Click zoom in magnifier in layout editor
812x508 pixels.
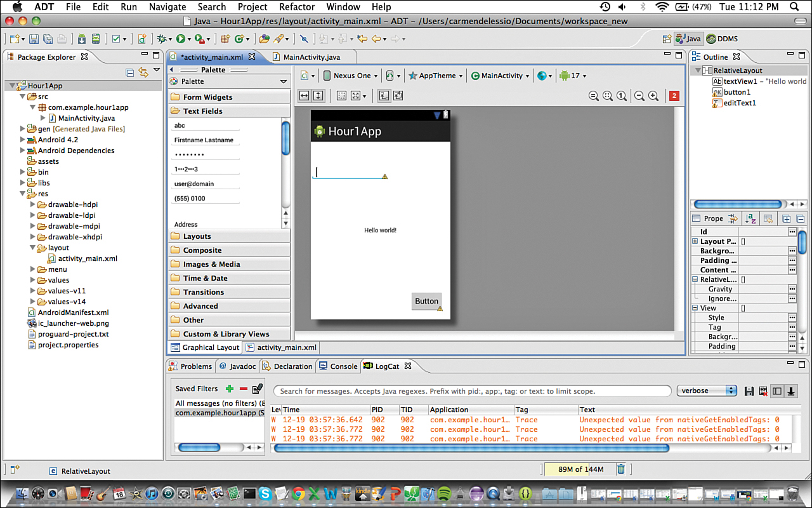tap(653, 96)
